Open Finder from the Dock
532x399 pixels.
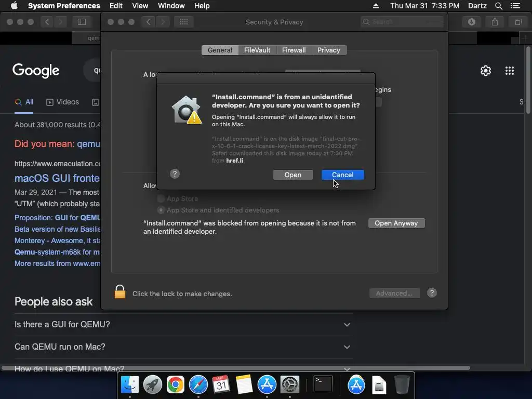coord(130,385)
